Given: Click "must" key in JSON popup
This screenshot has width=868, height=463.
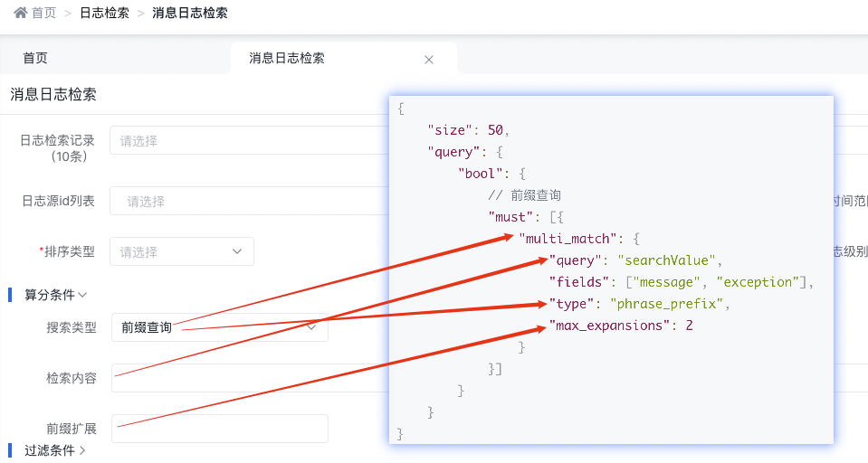Looking at the screenshot, I should coord(510,217).
